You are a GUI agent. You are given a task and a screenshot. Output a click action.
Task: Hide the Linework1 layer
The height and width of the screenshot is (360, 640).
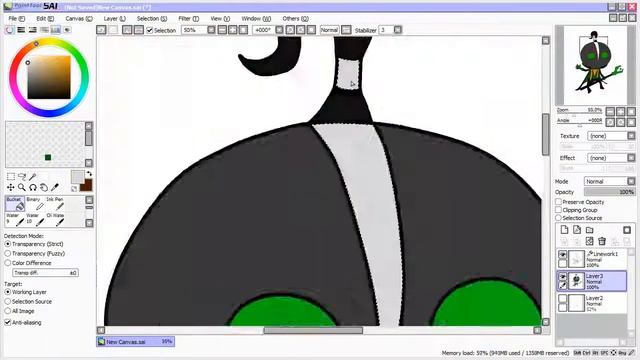tap(562, 255)
